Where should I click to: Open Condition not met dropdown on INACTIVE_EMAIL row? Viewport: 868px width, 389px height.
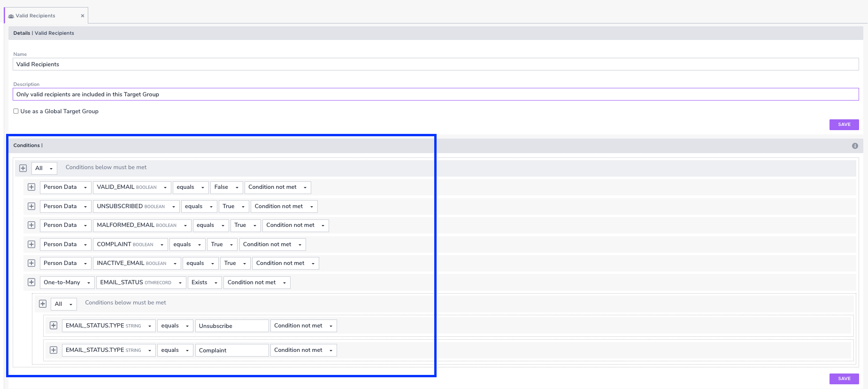click(285, 264)
